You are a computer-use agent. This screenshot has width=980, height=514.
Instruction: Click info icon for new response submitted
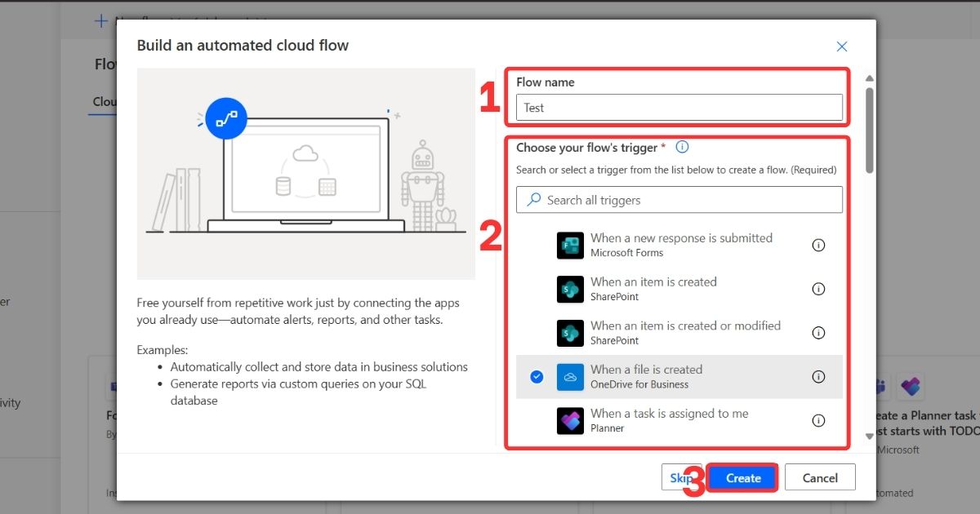(818, 246)
